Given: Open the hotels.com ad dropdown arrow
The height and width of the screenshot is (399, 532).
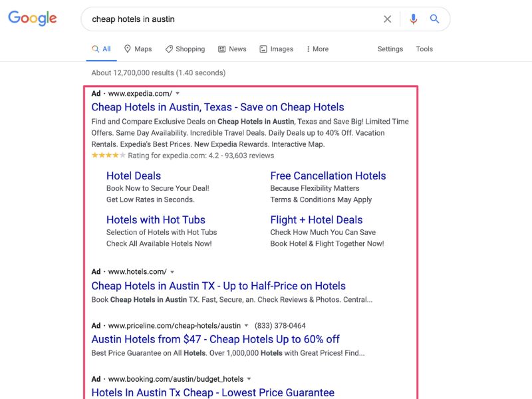Looking at the screenshot, I should tap(172, 271).
